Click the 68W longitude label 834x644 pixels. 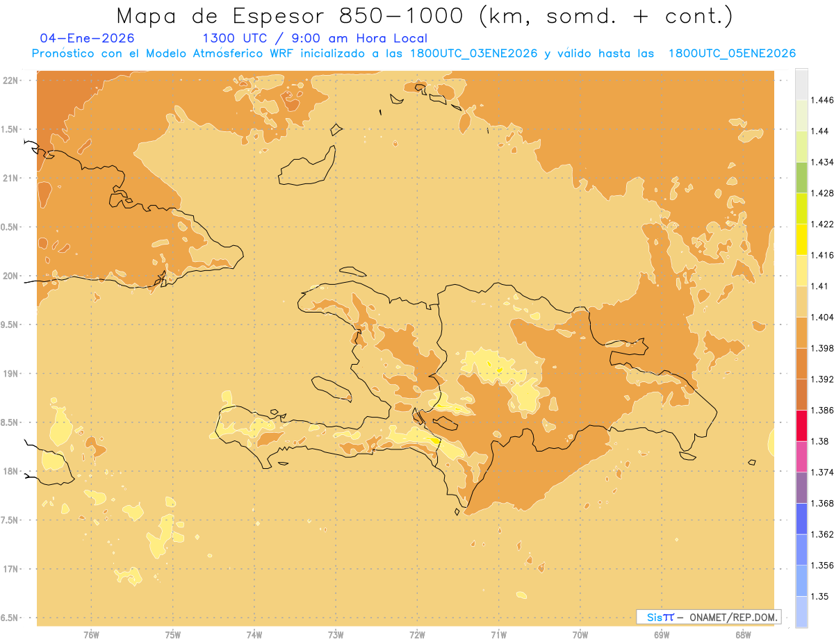tap(743, 635)
